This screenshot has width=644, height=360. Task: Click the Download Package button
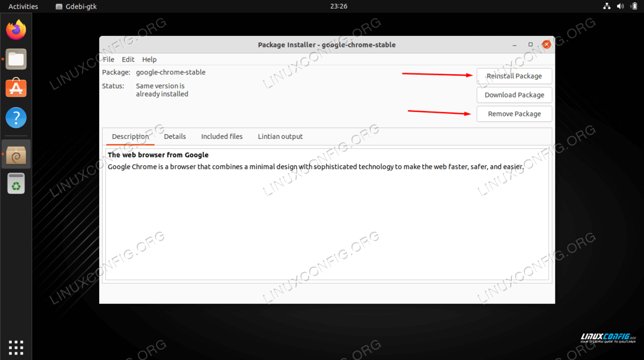[514, 95]
